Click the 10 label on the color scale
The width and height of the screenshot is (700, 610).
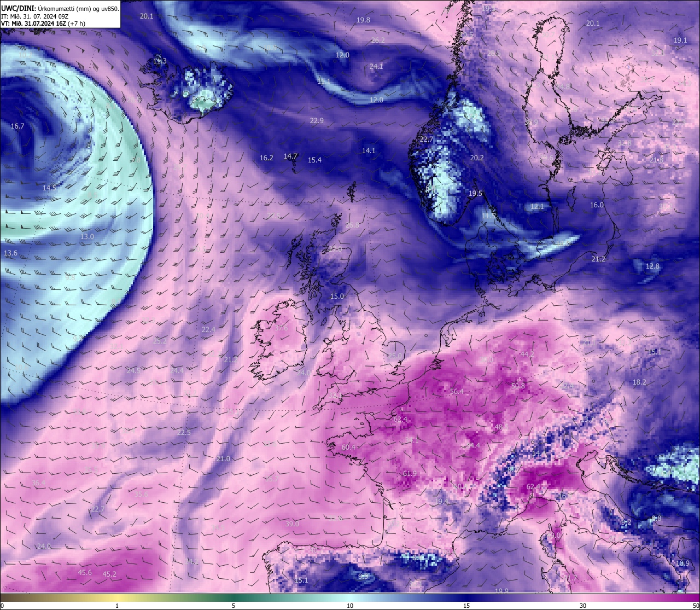350,606
